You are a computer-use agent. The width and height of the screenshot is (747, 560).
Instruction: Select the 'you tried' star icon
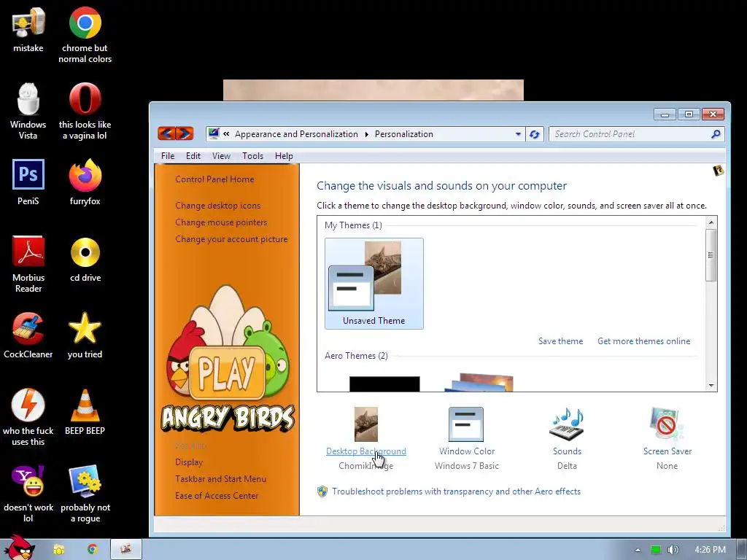coord(85,335)
